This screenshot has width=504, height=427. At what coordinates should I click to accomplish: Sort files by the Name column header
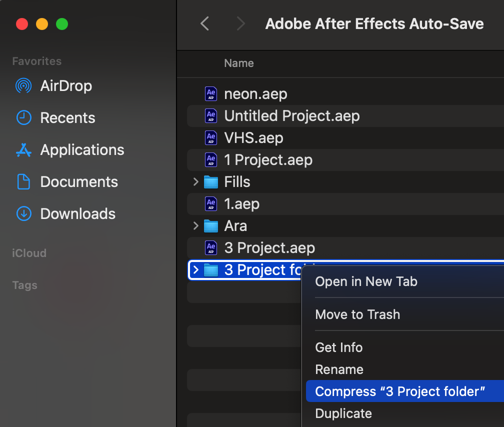[238, 63]
